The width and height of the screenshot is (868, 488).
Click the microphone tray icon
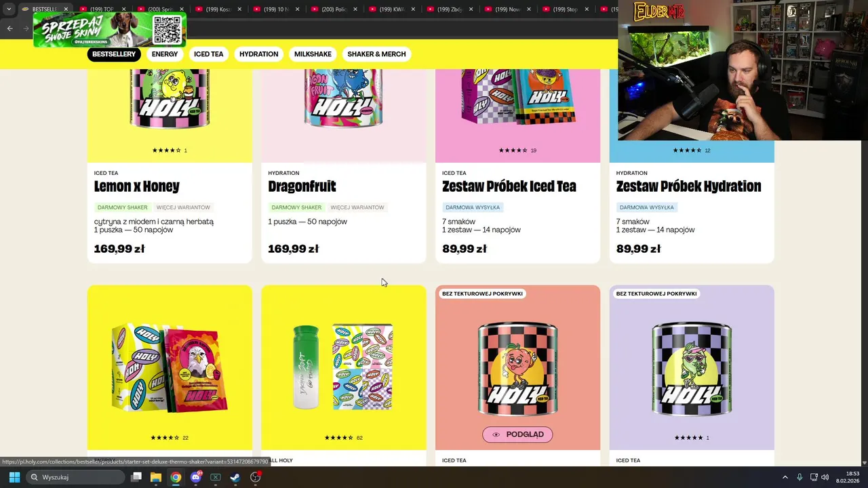(x=800, y=477)
